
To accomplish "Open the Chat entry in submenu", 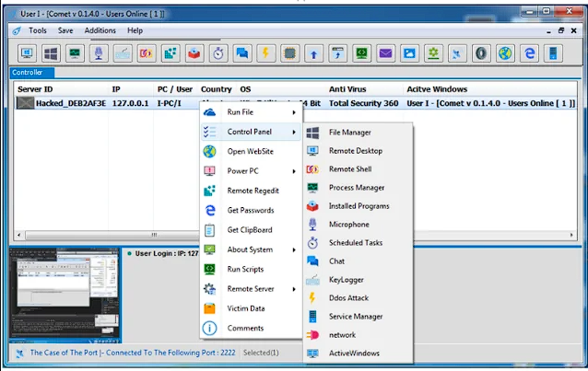I will coord(336,261).
